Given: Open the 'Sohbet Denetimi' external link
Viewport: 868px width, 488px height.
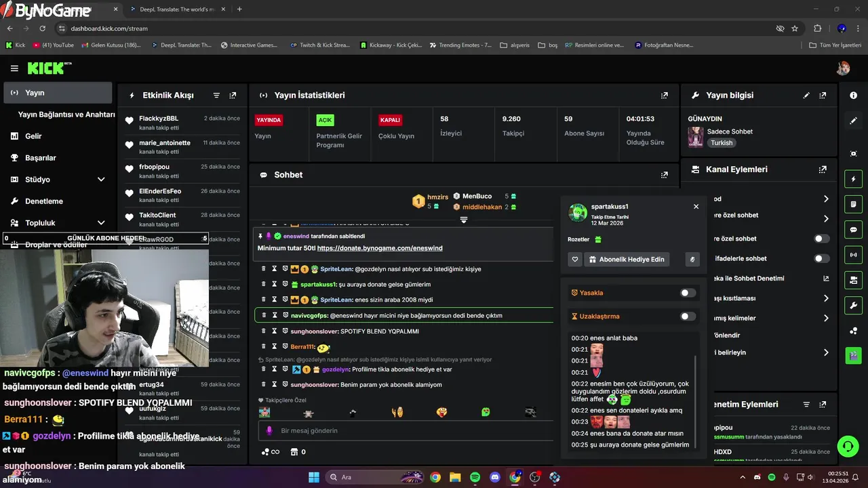Looking at the screenshot, I should [826, 279].
